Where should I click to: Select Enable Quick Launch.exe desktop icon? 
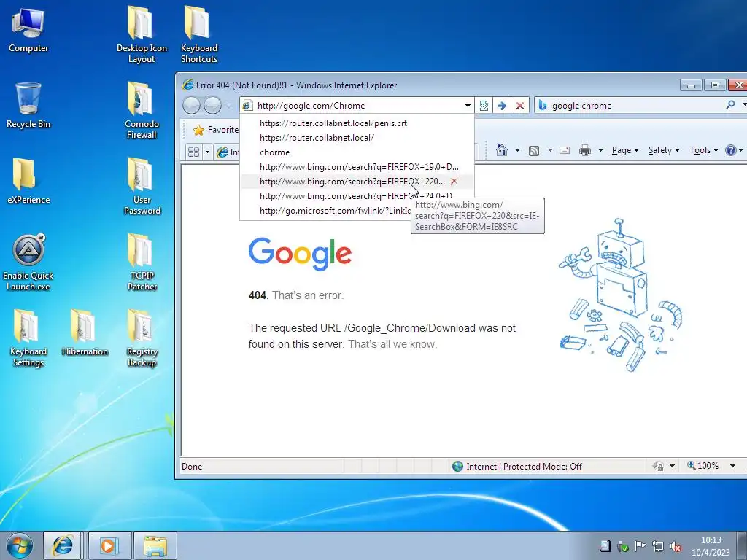click(x=28, y=262)
